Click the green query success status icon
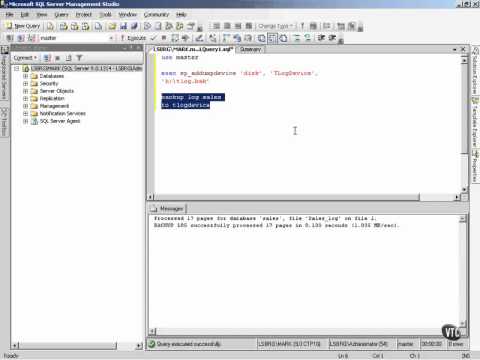480x360 pixels. [152, 344]
